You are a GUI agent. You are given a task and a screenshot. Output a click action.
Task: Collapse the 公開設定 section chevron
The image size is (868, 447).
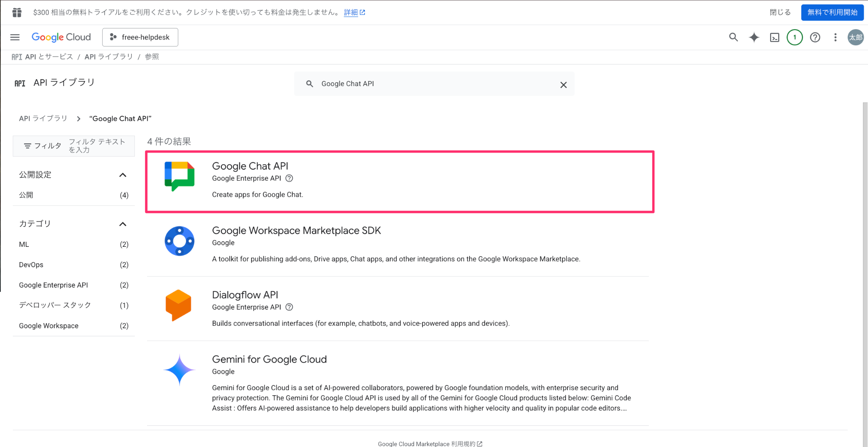[123, 175]
